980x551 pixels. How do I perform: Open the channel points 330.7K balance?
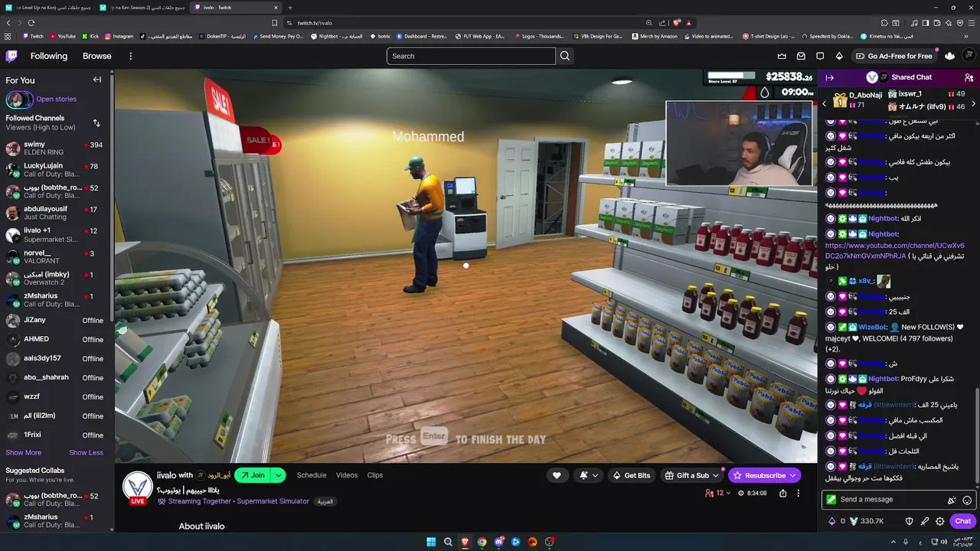click(866, 521)
